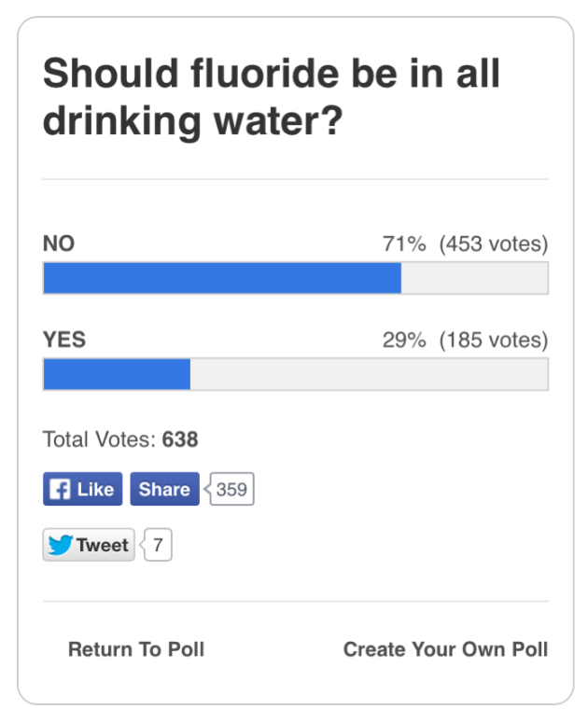The height and width of the screenshot is (723, 588).
Task: Click the Facebook logo icon
Action: tap(60, 490)
